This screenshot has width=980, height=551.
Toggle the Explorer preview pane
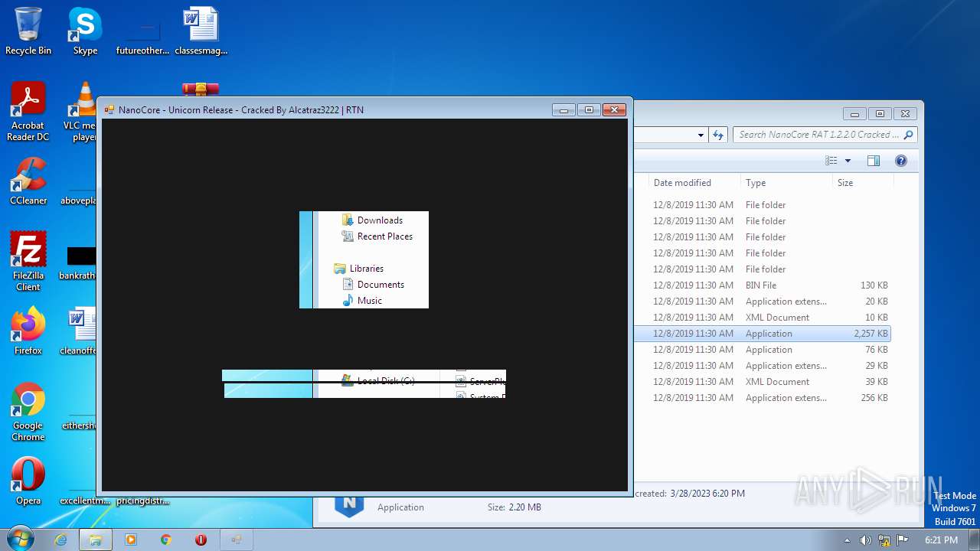874,161
